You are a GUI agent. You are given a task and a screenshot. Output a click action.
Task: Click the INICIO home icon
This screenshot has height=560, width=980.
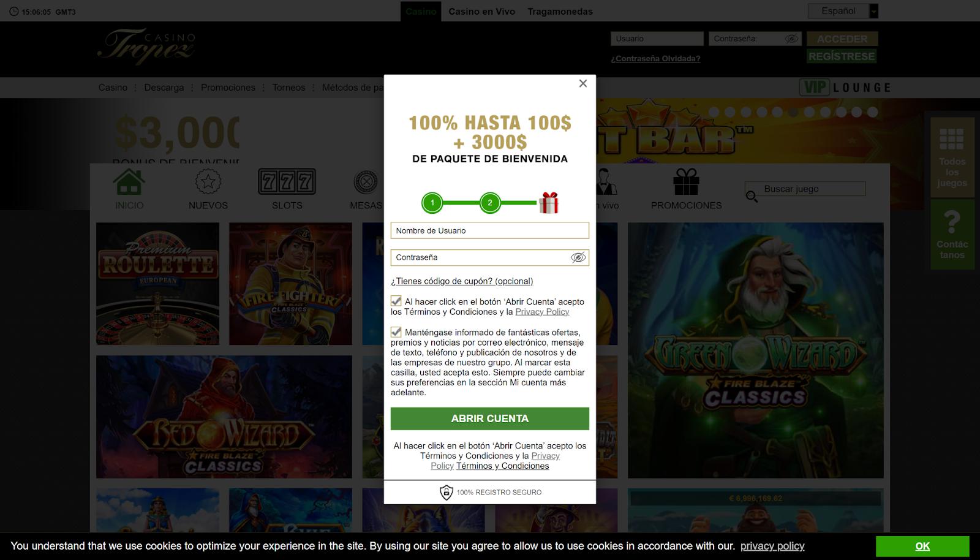tap(129, 182)
